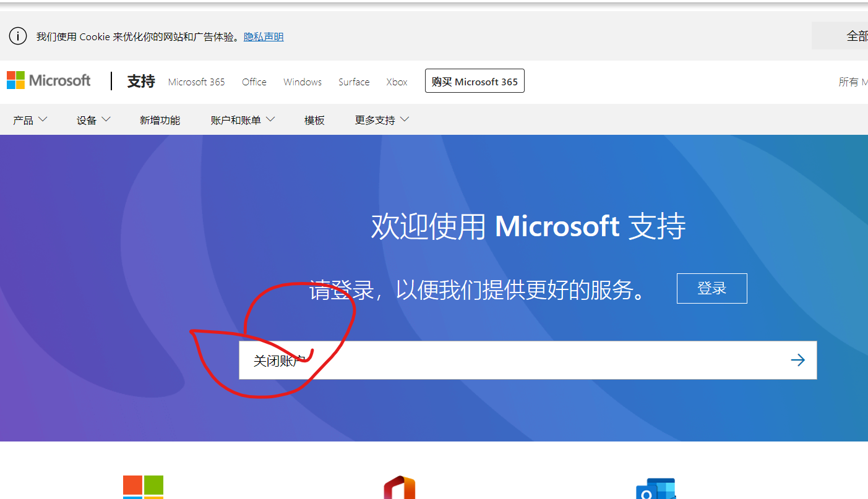Expand the 更多支持 dropdown menu

382,120
